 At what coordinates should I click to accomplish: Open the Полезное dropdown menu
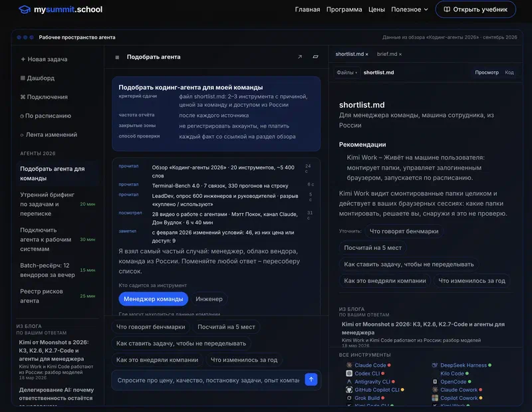click(x=410, y=9)
